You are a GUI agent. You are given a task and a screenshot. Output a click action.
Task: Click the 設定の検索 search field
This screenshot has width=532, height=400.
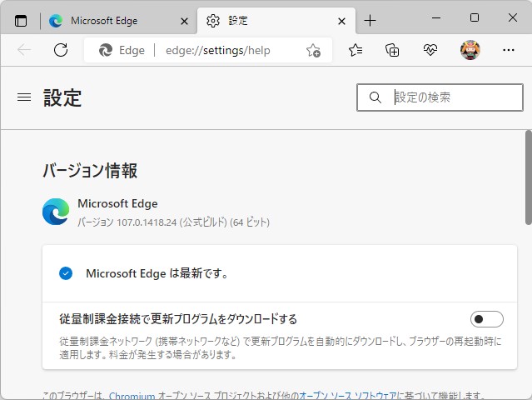(440, 97)
